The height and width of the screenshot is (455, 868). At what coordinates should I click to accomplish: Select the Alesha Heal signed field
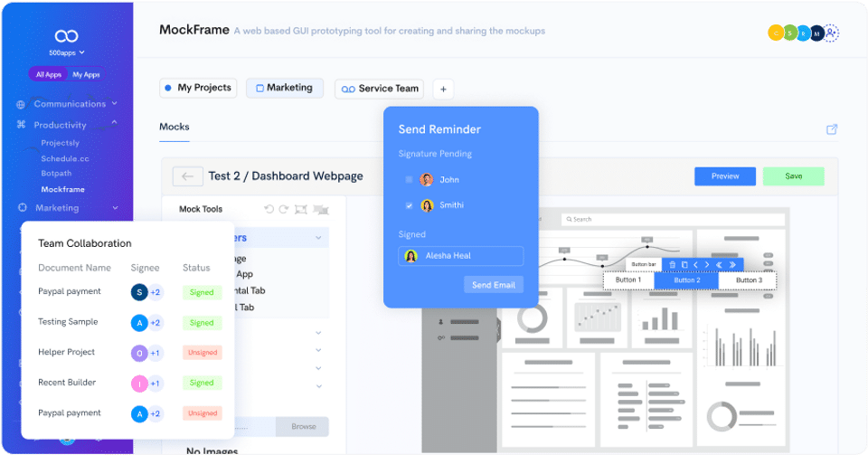[460, 256]
